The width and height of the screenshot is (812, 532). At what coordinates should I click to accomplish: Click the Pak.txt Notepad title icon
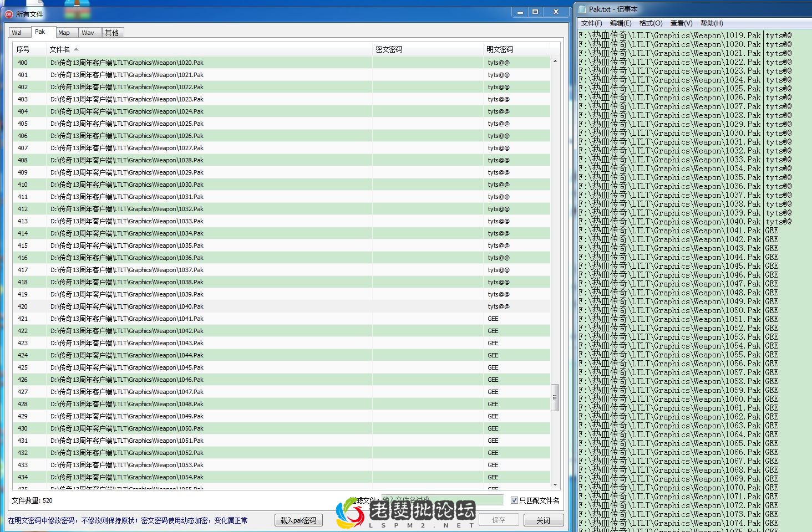[x=582, y=9]
